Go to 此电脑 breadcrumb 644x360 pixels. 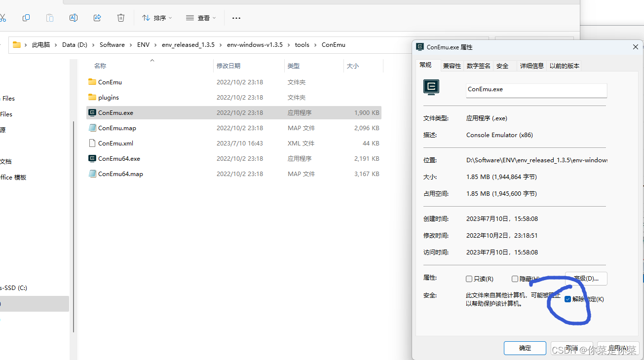41,45
